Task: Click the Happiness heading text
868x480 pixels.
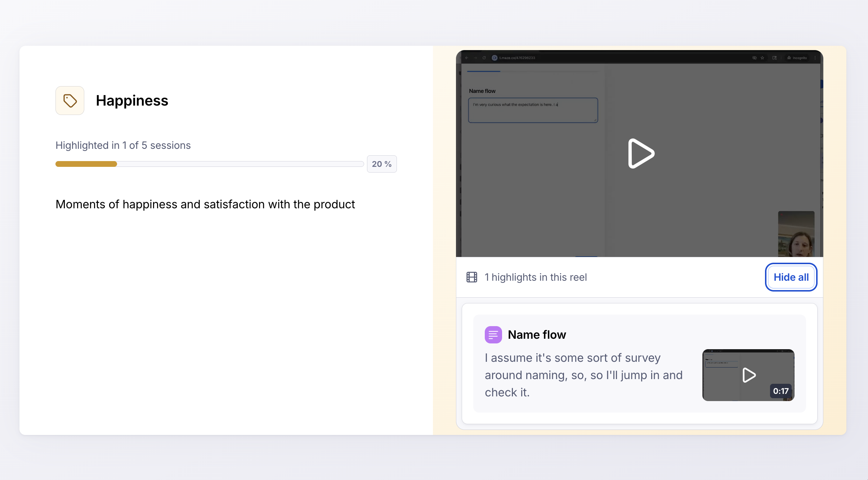Action: point(132,101)
